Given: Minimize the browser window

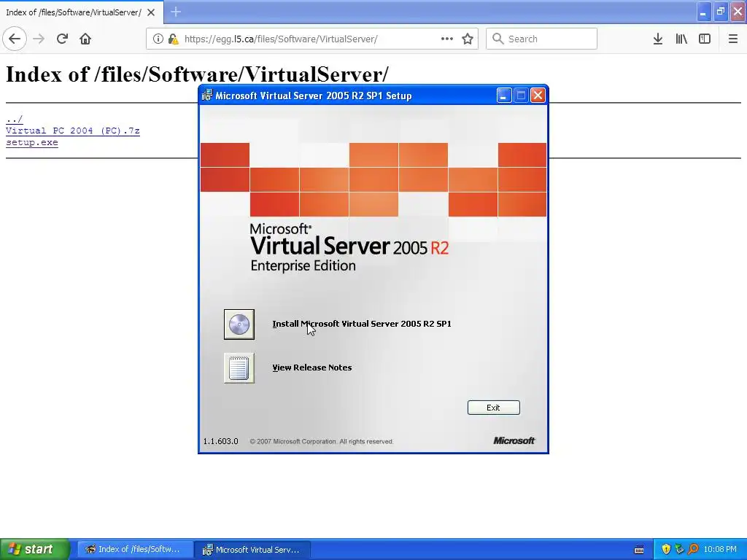Looking at the screenshot, I should coord(704,12).
